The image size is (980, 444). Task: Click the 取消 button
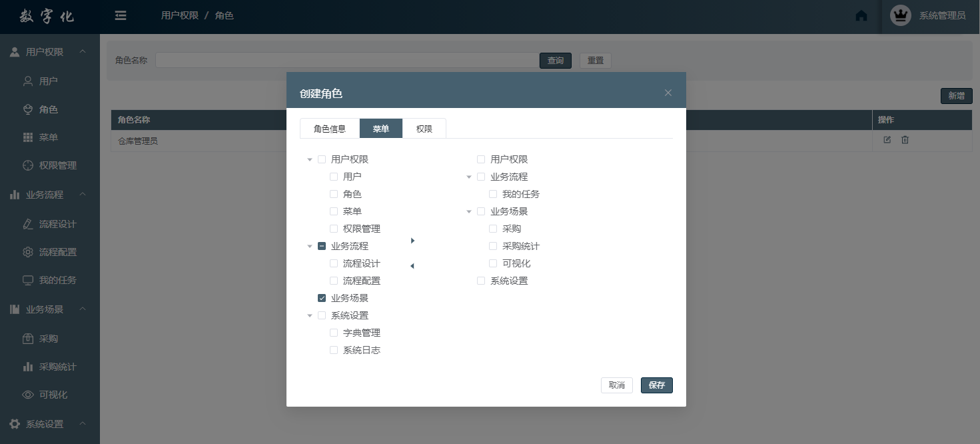click(616, 385)
